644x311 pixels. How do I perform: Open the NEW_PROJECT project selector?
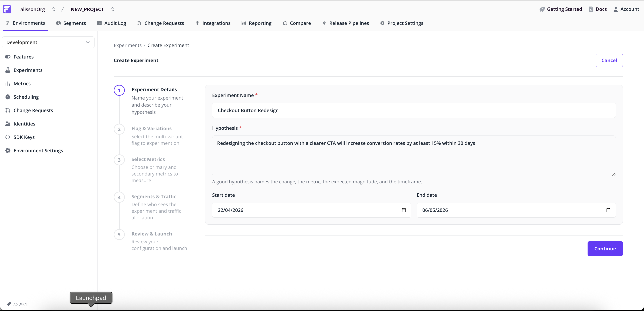tap(113, 9)
